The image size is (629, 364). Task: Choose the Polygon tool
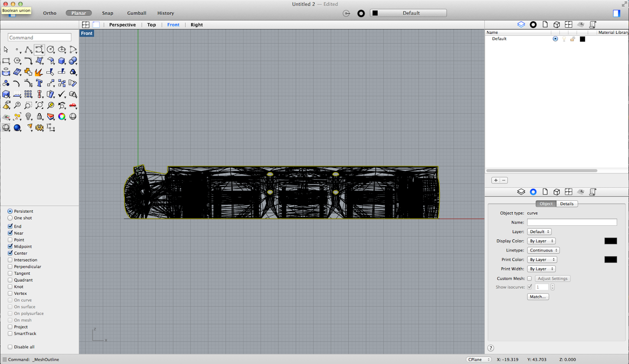[x=17, y=61]
